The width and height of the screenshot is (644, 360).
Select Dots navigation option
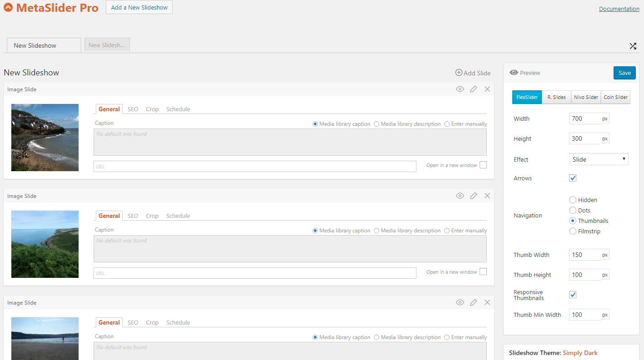click(573, 210)
